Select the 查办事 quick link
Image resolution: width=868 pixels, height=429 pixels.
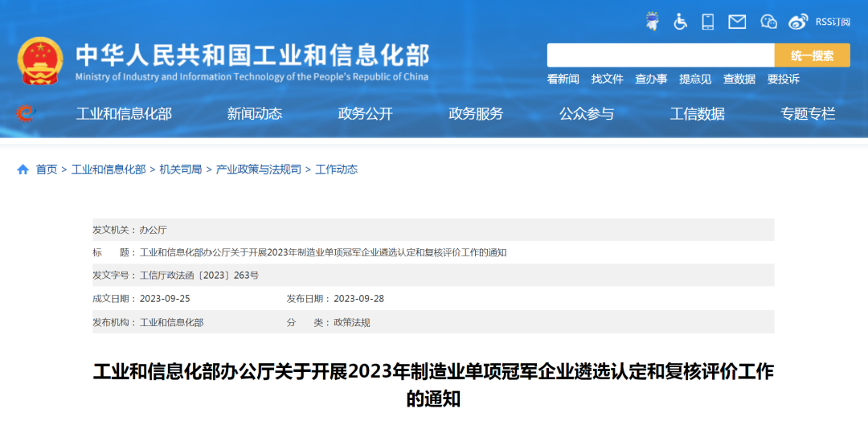click(x=651, y=80)
